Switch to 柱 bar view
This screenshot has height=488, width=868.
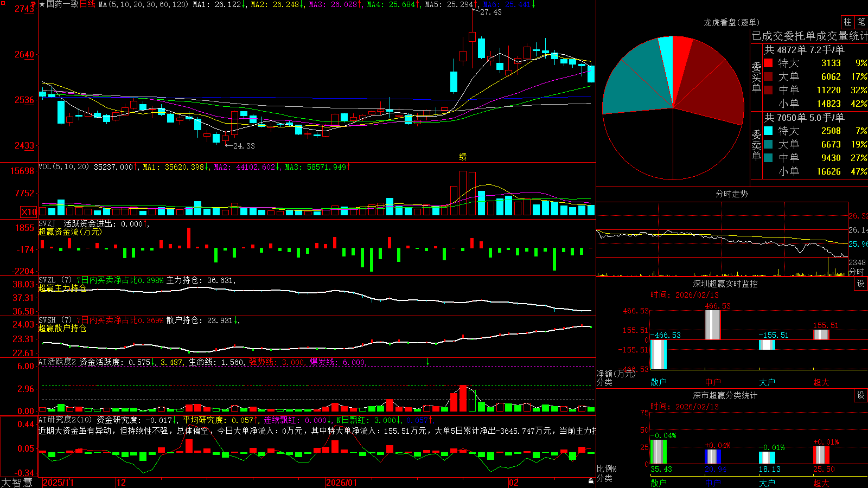[x=847, y=22]
